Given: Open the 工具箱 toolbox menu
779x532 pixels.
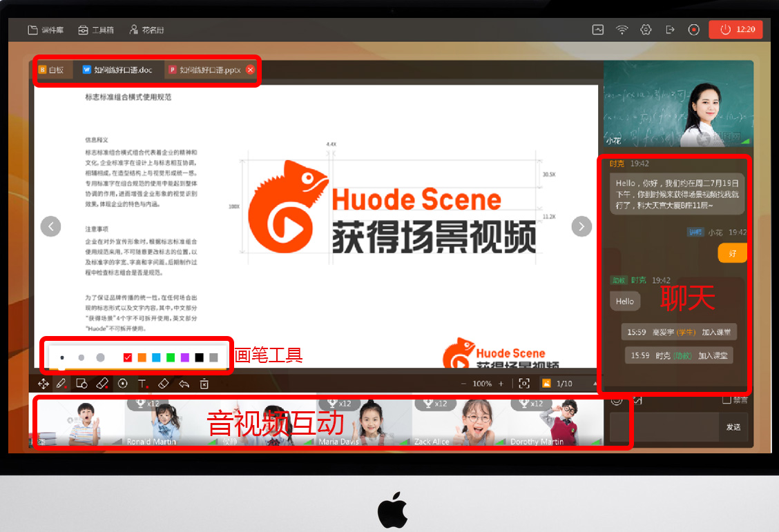Looking at the screenshot, I should click(96, 30).
